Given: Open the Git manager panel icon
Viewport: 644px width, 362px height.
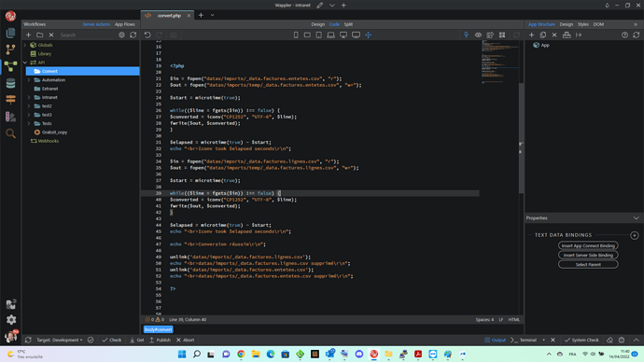Looking at the screenshot, I should 10,49.
